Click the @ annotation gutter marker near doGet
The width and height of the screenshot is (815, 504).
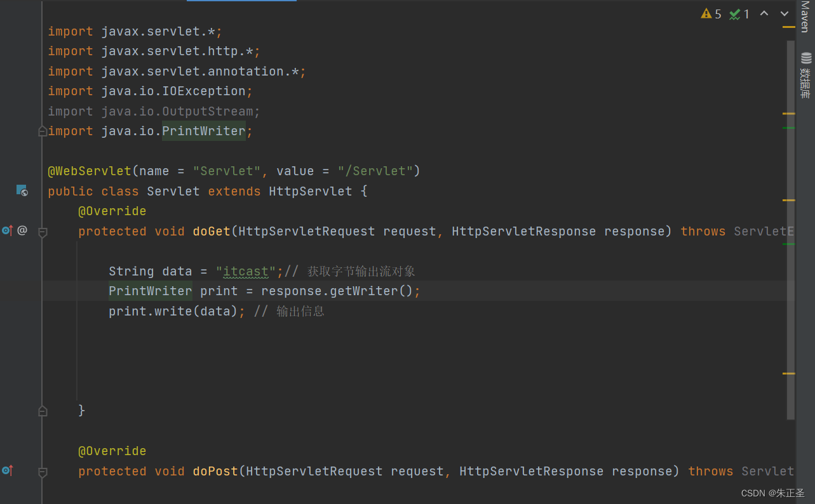[x=22, y=230]
